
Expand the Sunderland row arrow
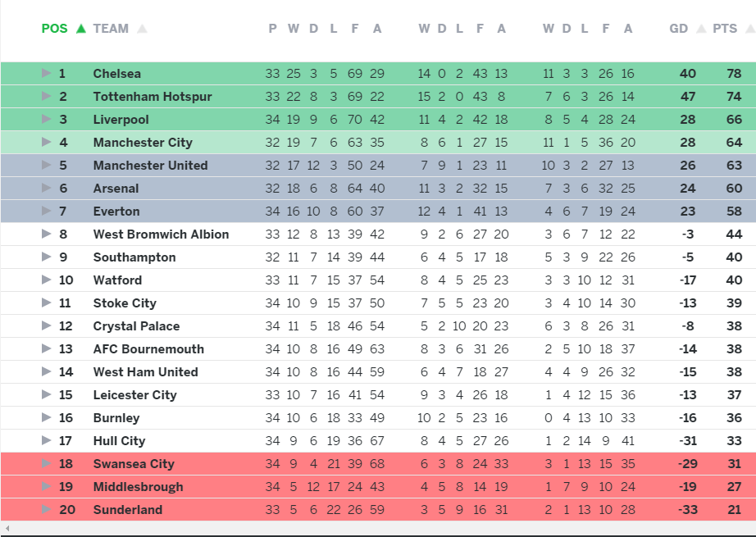pyautogui.click(x=47, y=510)
